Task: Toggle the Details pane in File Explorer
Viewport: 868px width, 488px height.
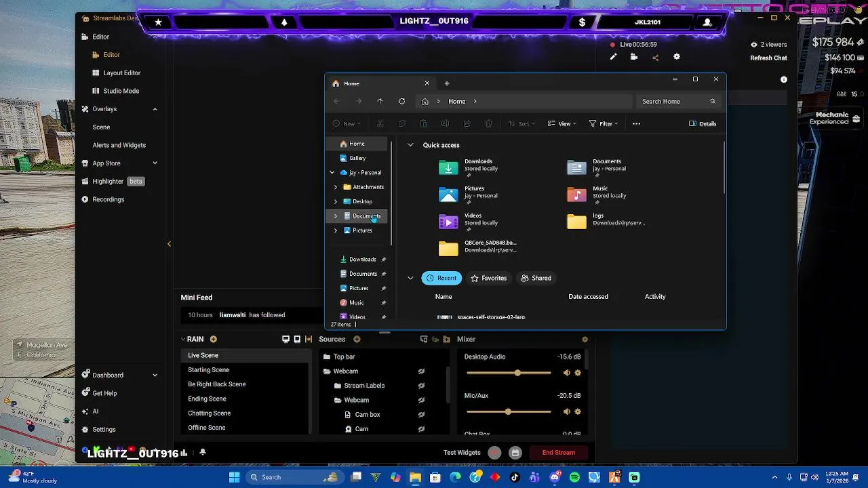Action: point(703,123)
